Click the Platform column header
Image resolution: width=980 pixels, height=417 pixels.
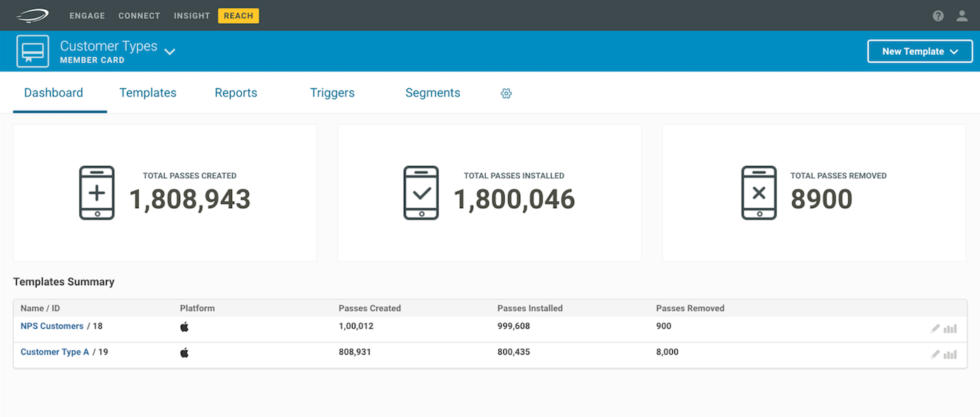tap(197, 308)
